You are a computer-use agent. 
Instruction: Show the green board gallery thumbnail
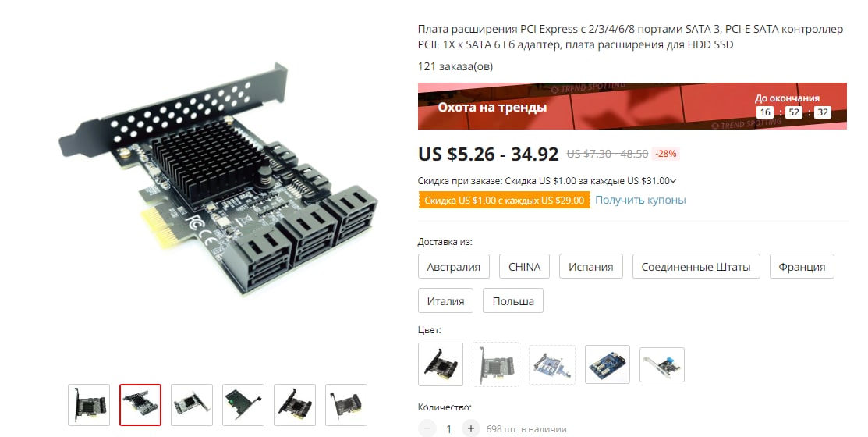point(243,405)
